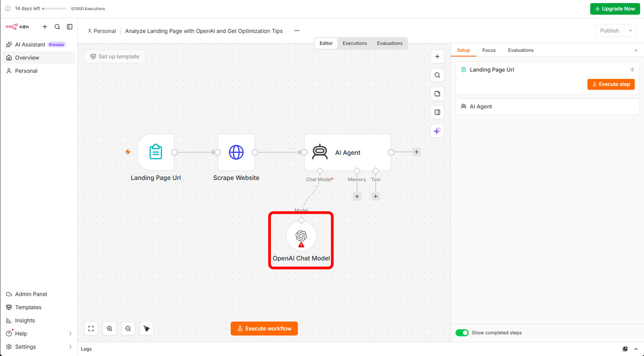Open the Publish dropdown arrow
Viewport: 644px width, 356px height.
(x=630, y=31)
